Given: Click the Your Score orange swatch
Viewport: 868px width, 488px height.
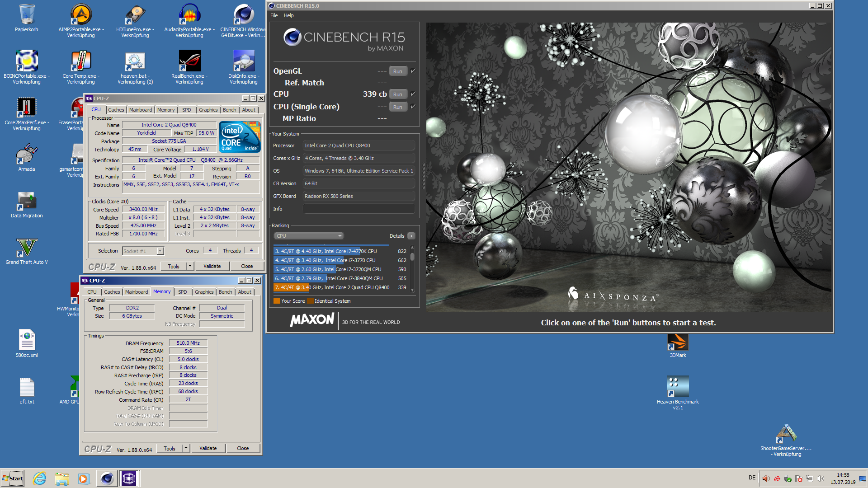Looking at the screenshot, I should click(x=277, y=301).
